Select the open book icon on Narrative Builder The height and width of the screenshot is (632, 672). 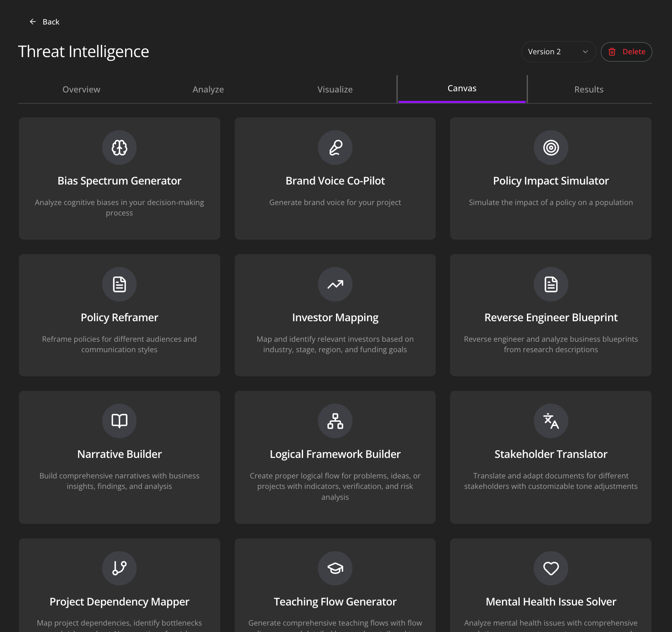point(119,421)
